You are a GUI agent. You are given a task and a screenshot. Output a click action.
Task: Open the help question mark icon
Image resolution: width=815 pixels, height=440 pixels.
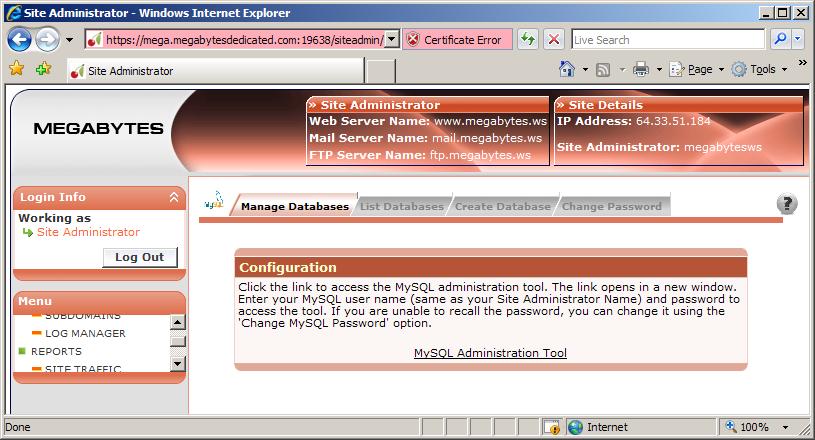coord(787,204)
